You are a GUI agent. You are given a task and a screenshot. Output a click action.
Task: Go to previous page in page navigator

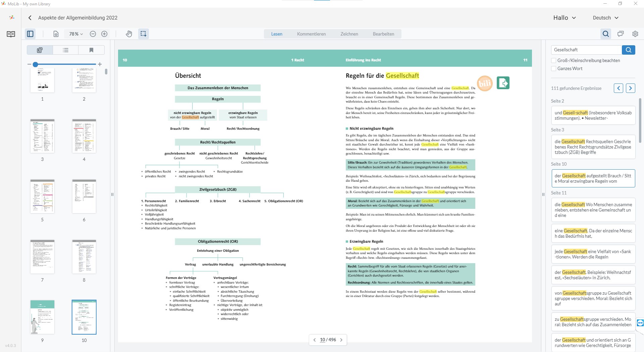coord(314,340)
